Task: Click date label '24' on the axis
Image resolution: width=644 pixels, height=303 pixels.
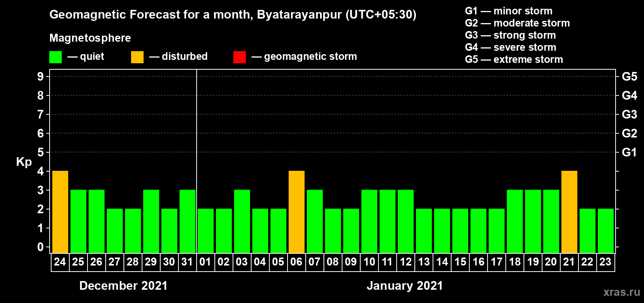Action: pyautogui.click(x=60, y=262)
